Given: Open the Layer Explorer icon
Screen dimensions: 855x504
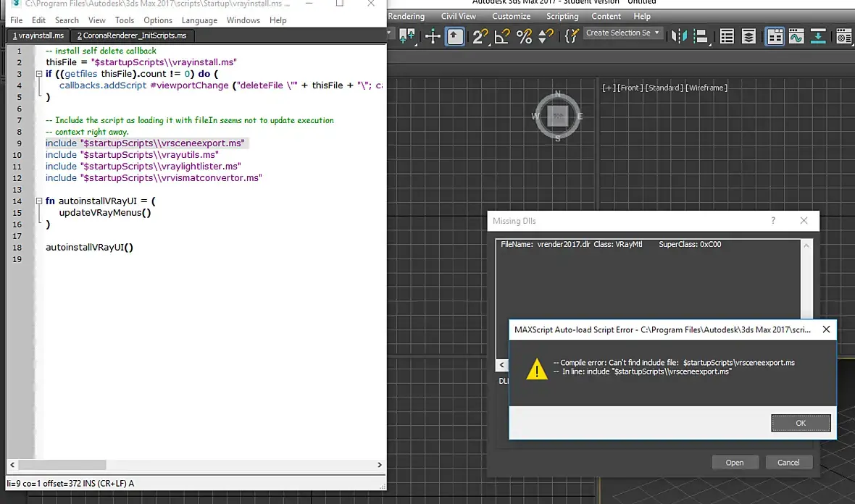Looking at the screenshot, I should pos(748,36).
